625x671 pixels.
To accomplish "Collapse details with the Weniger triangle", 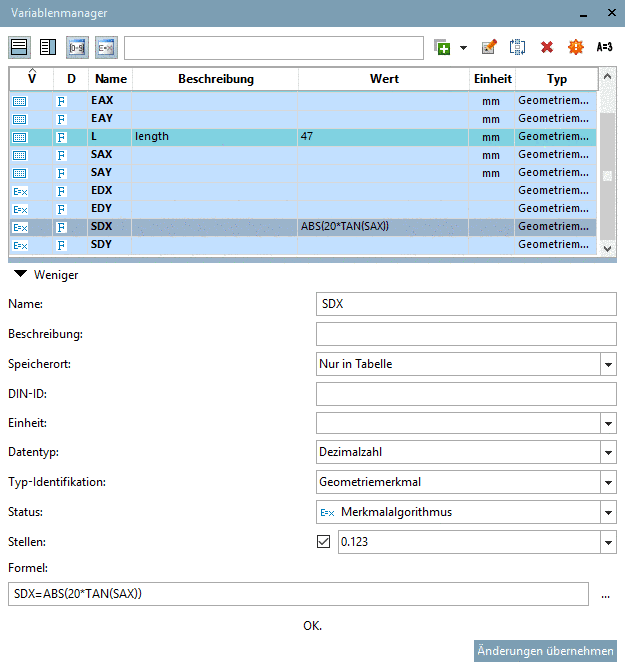I will (x=20, y=274).
